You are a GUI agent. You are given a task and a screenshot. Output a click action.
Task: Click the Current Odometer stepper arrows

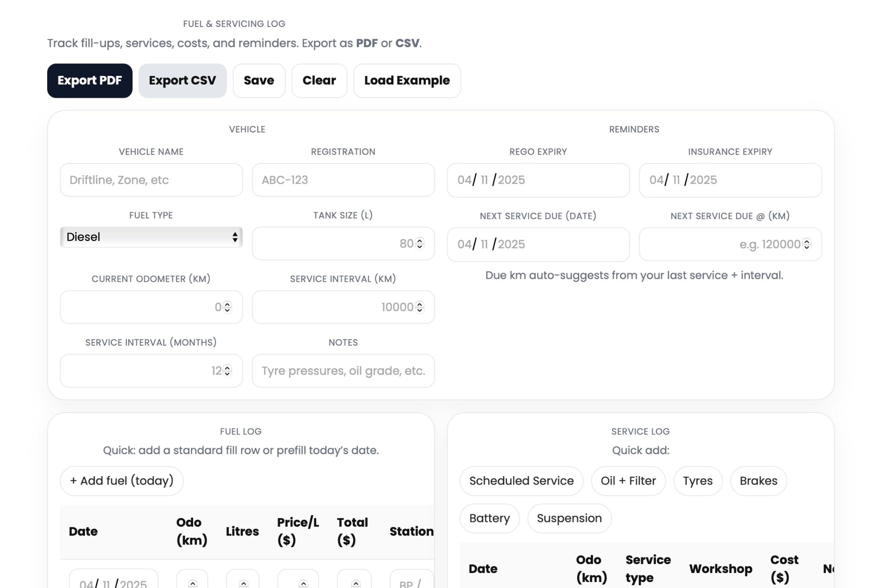[x=227, y=307]
